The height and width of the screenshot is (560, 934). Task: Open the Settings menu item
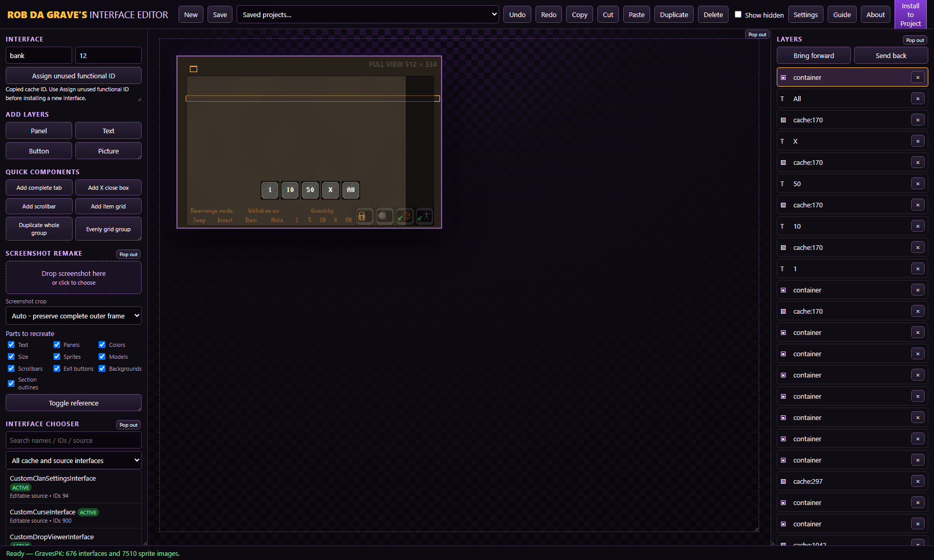(x=805, y=15)
